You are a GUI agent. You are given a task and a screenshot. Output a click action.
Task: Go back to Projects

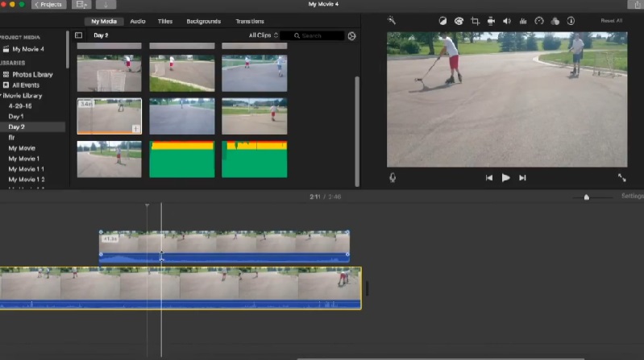(49, 5)
